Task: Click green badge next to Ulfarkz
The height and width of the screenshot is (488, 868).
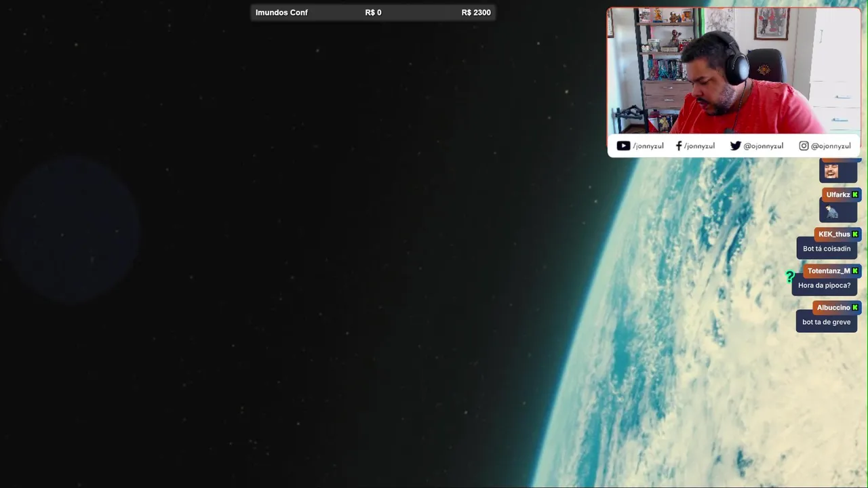Action: [855, 195]
